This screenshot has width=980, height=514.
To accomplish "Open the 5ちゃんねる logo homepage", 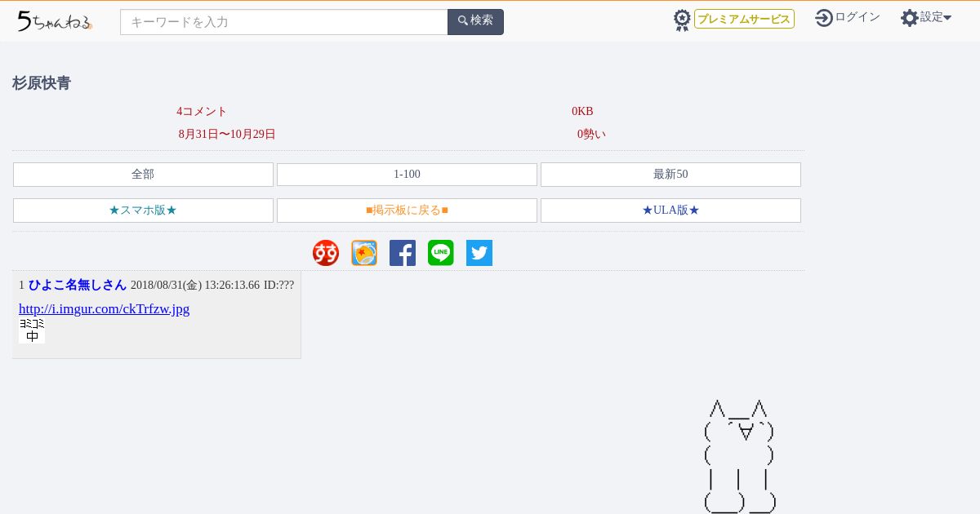I will point(55,20).
